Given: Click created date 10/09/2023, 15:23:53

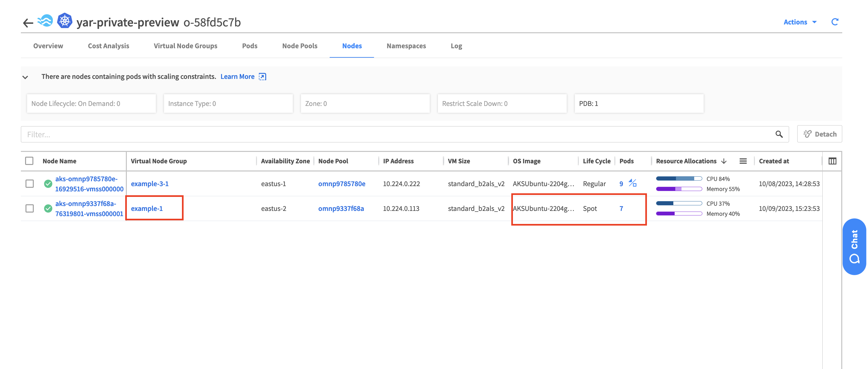Looking at the screenshot, I should (x=789, y=209).
